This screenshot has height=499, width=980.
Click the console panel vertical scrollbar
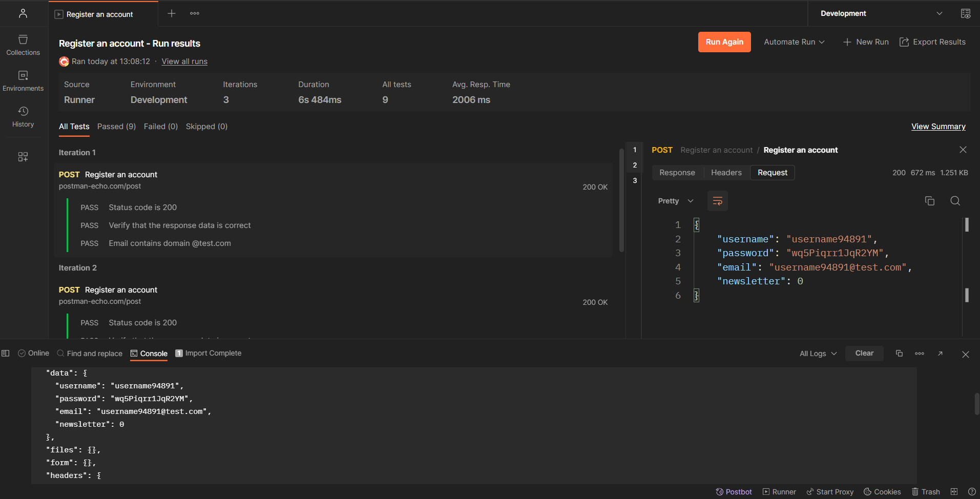[x=976, y=404]
